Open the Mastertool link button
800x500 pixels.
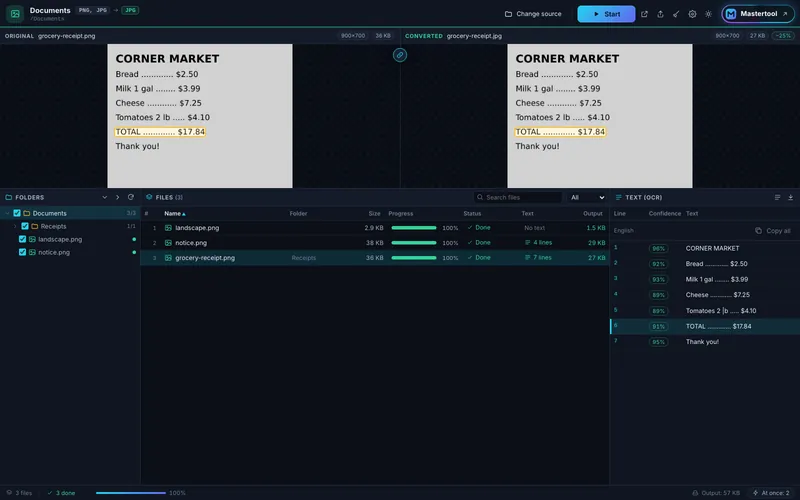tap(758, 14)
